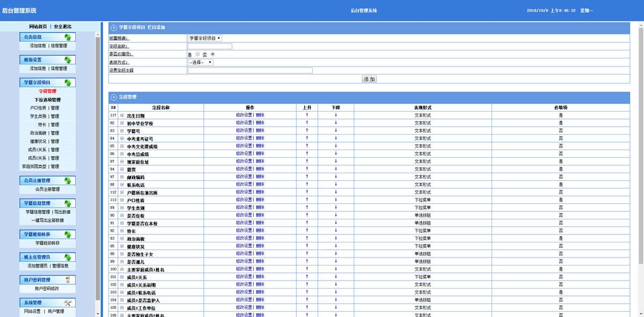This screenshot has height=317, width=644.
Task: Click the circle play icon beside 字段管理 heading
Action: click(x=114, y=97)
